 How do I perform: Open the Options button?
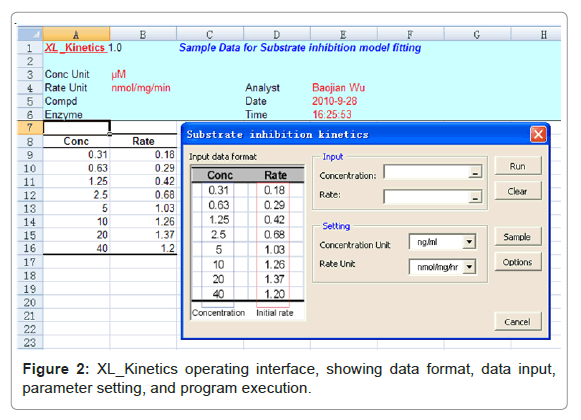[518, 262]
